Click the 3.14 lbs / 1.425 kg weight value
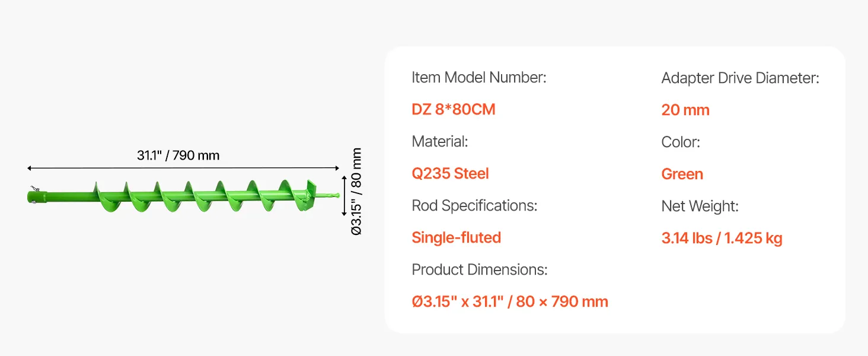 (x=722, y=239)
